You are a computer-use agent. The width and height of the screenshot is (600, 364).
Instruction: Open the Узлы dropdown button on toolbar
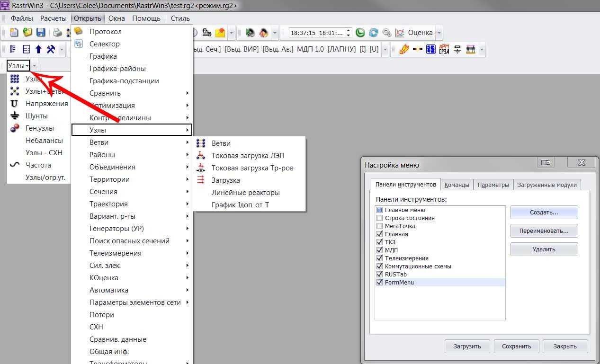point(18,66)
